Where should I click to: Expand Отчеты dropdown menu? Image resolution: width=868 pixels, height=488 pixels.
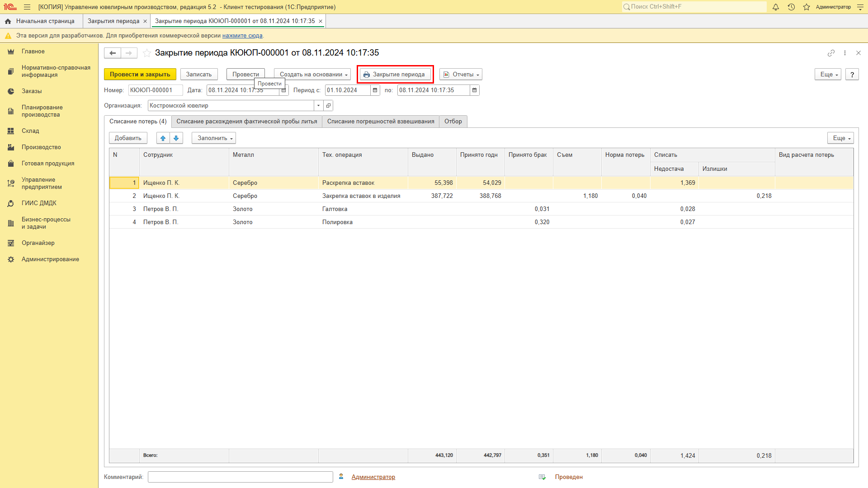click(x=461, y=75)
